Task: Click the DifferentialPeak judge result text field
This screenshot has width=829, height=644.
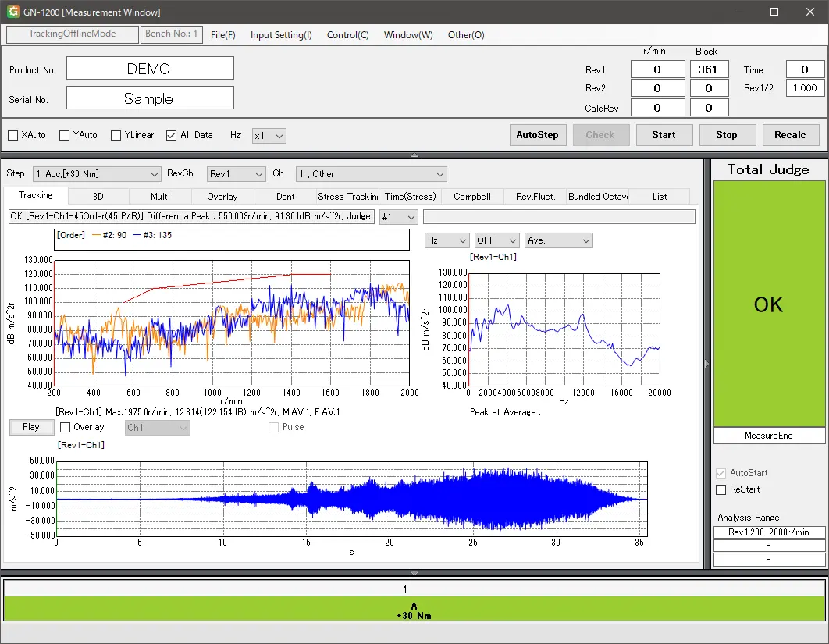Action: [191, 217]
